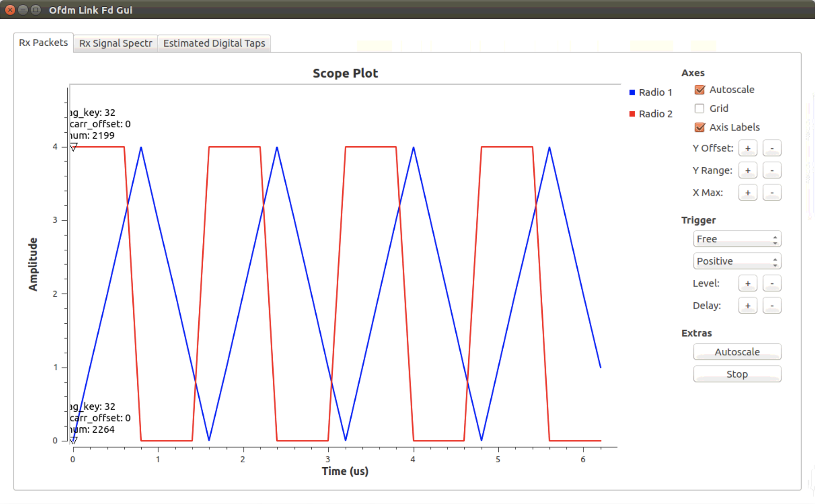This screenshot has height=504, width=815.
Task: Decrease X Max using the minus button
Action: tap(771, 193)
